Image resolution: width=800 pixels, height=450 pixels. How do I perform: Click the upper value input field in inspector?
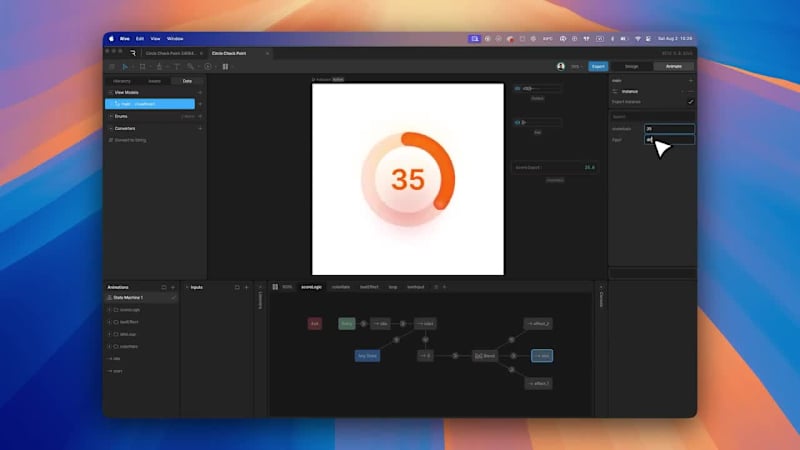click(x=669, y=129)
